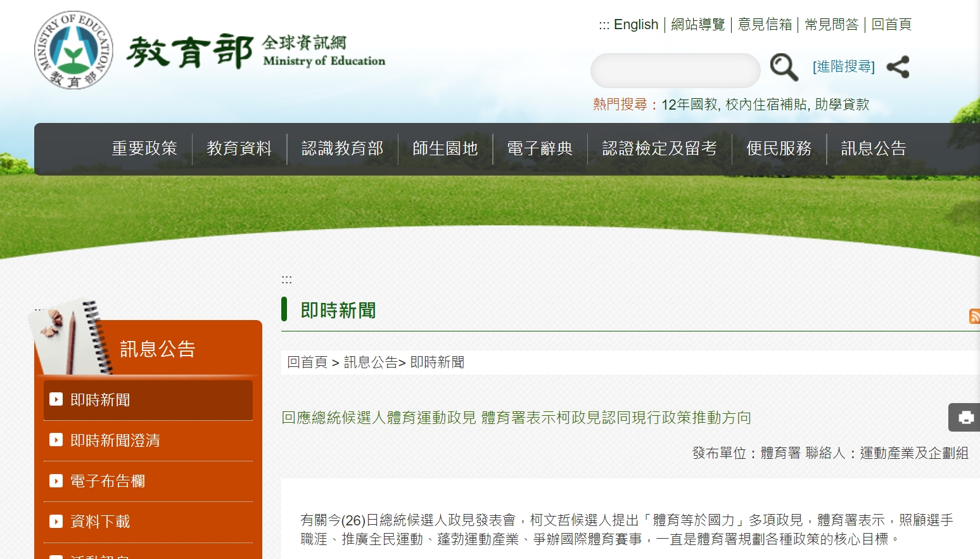Screen dimensions: 980x559
Task: Click hot search term 助學貸款
Action: tap(842, 105)
